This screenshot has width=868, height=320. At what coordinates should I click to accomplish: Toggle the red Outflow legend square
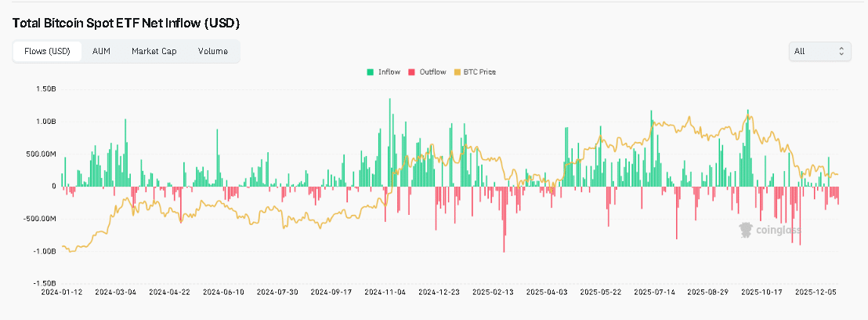tap(412, 72)
